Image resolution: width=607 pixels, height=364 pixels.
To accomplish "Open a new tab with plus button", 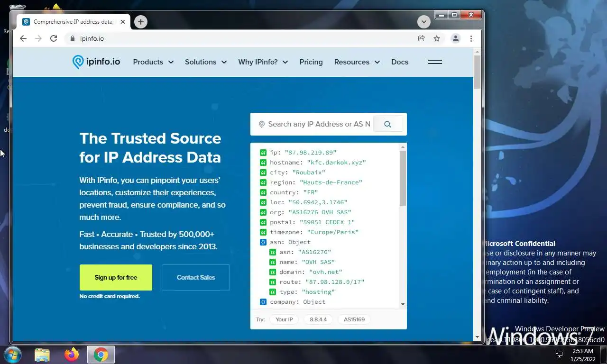I will (140, 22).
